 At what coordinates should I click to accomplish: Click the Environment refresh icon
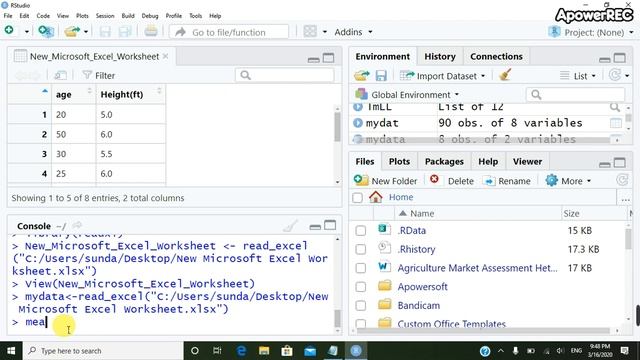[x=615, y=75]
